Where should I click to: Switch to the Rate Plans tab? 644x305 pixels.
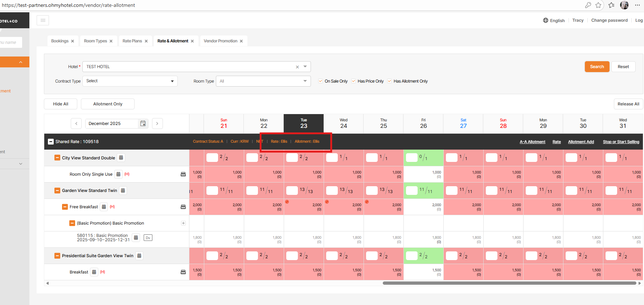click(x=132, y=41)
